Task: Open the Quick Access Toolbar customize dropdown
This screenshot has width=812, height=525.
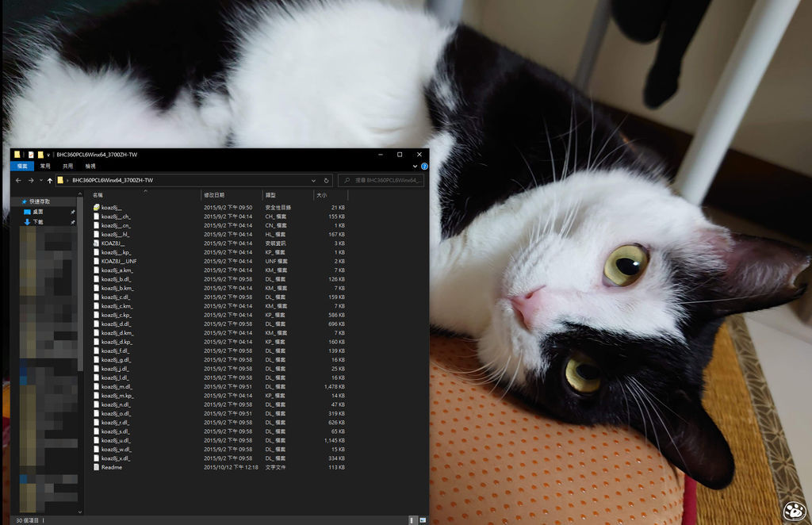Action: (x=48, y=155)
